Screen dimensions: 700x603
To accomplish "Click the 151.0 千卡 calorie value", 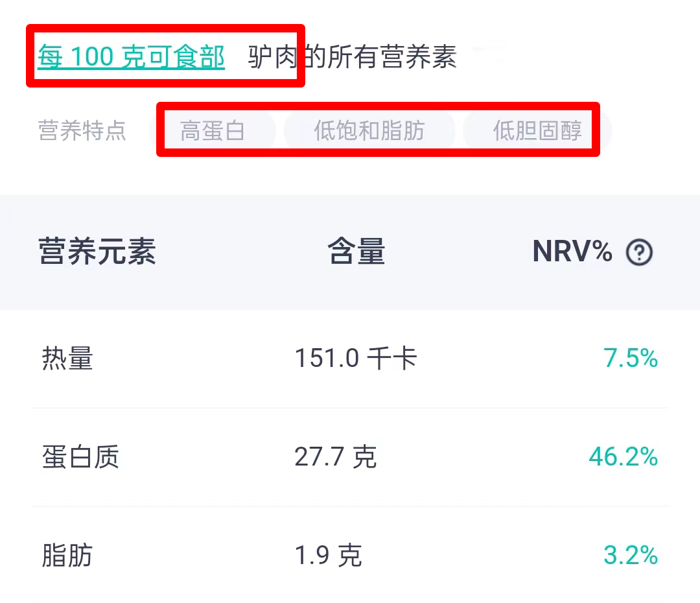I will (x=355, y=359).
